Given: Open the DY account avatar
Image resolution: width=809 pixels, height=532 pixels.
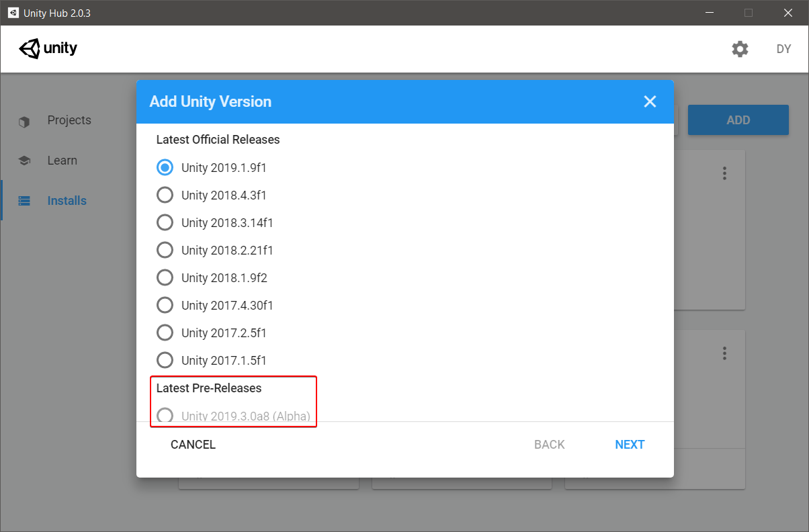Looking at the screenshot, I should [x=783, y=48].
